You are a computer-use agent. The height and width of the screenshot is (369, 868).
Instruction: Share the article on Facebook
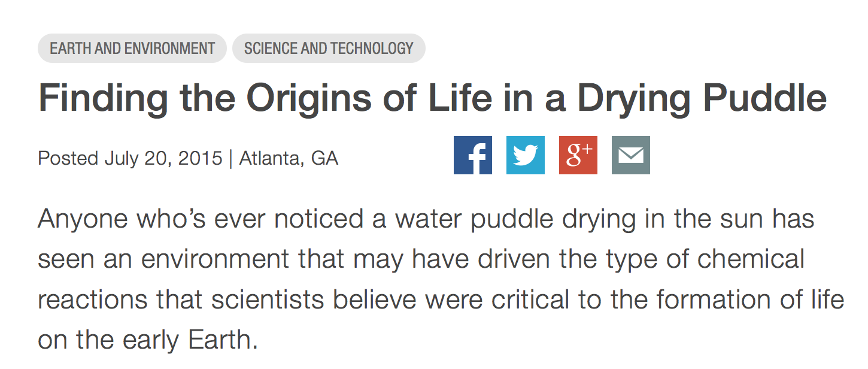(473, 155)
